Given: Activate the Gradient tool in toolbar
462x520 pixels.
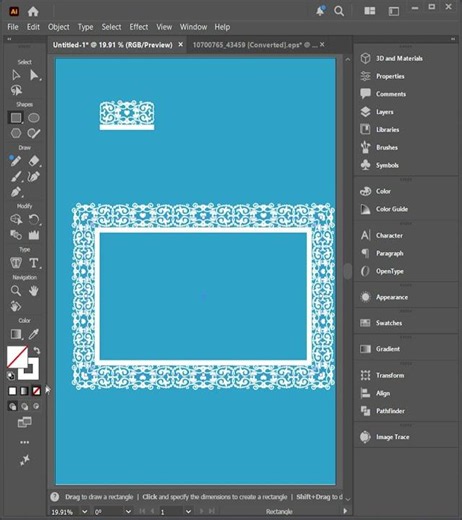Looking at the screenshot, I should click(16, 334).
